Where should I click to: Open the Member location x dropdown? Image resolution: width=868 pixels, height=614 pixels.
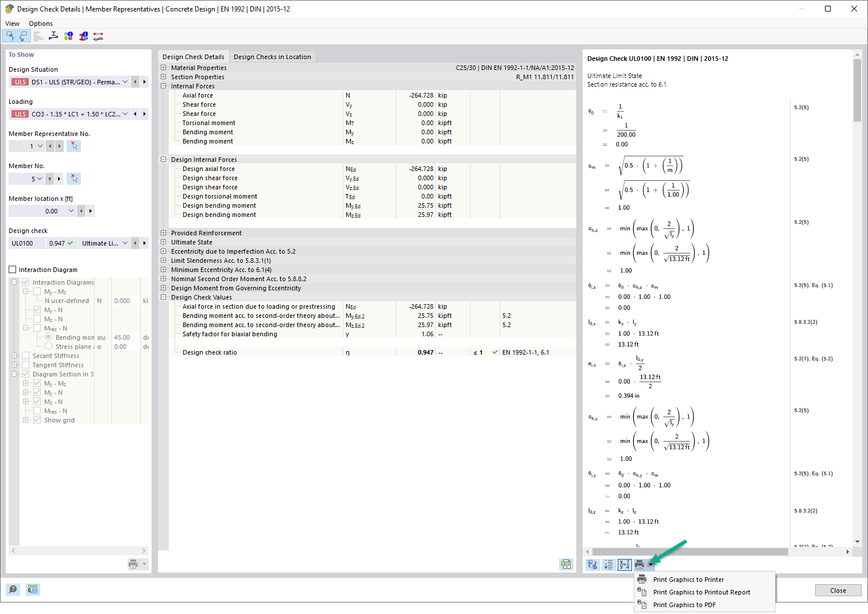click(x=71, y=211)
